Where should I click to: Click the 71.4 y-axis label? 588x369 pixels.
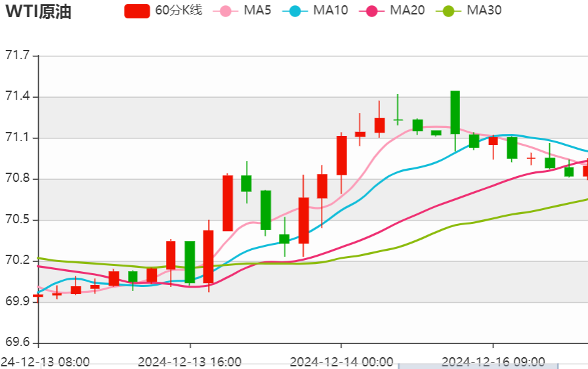pos(17,97)
